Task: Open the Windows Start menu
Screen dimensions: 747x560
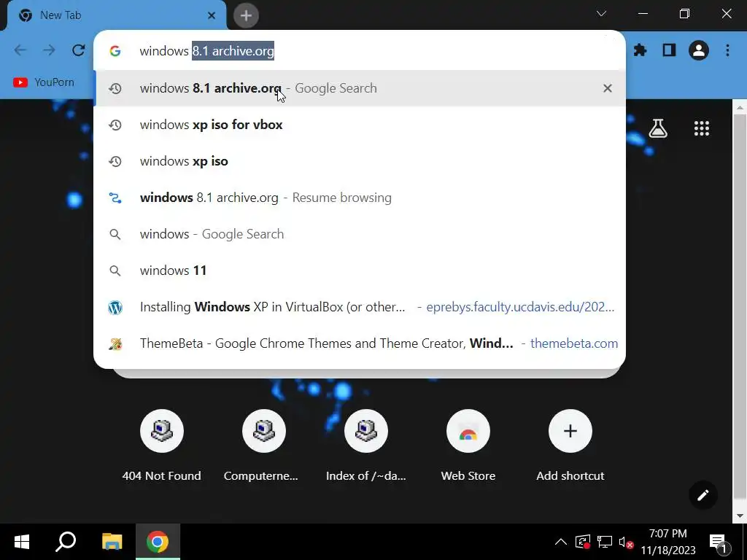Action: (22, 542)
